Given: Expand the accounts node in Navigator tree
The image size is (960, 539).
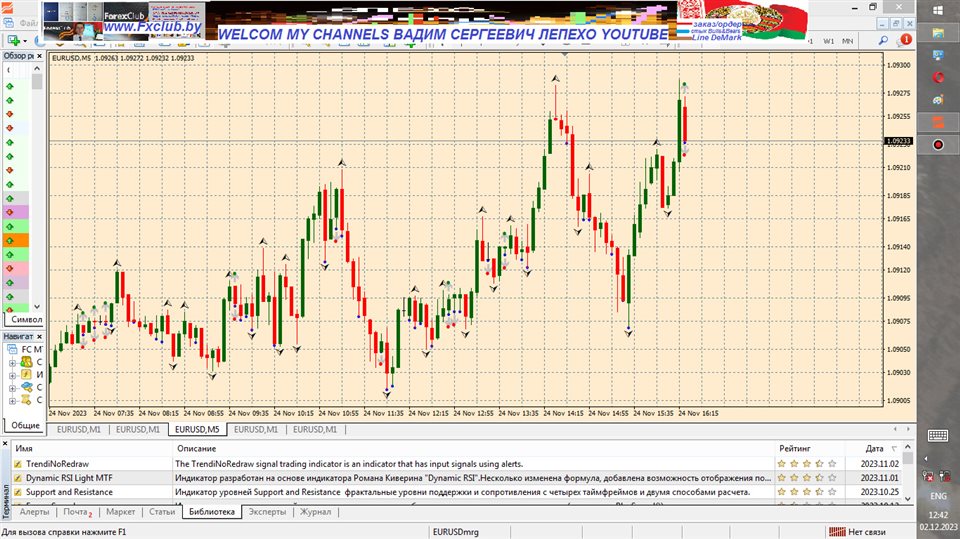Looking at the screenshot, I should (12, 363).
